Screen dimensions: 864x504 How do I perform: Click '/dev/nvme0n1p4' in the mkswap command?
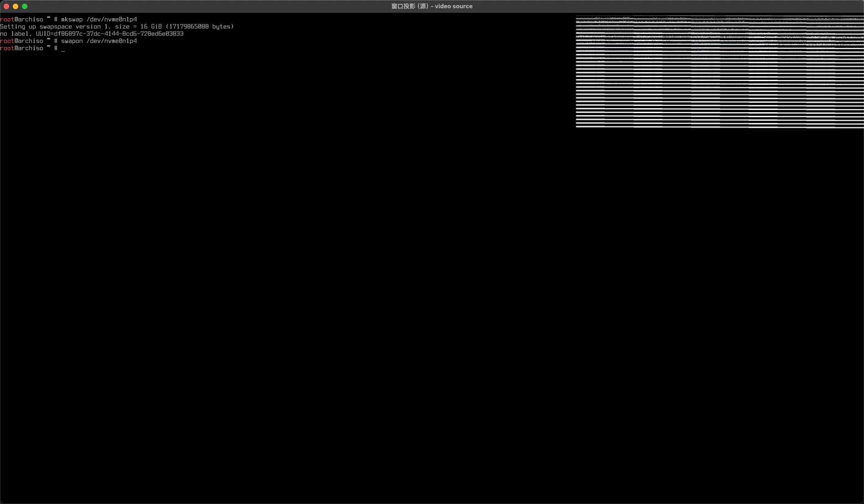click(x=111, y=20)
